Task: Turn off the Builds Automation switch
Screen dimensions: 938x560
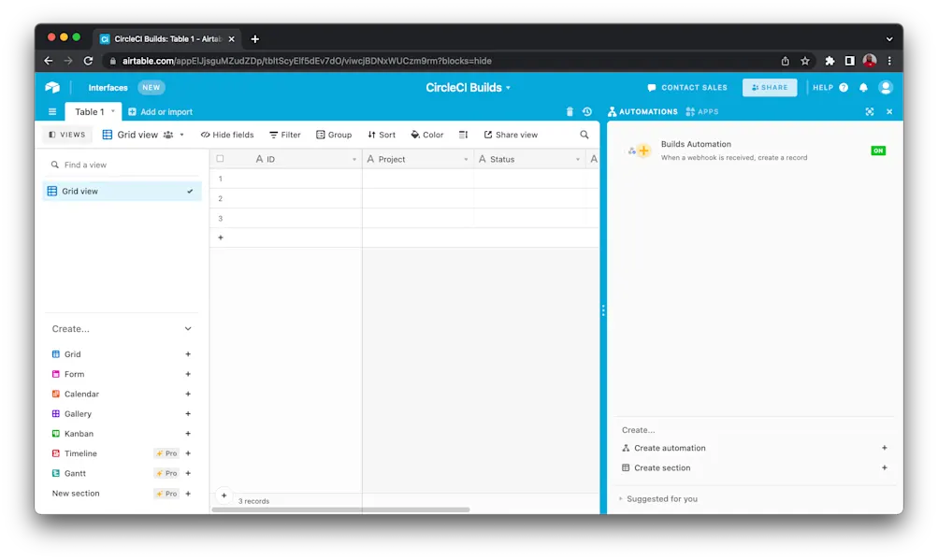Action: coord(877,150)
